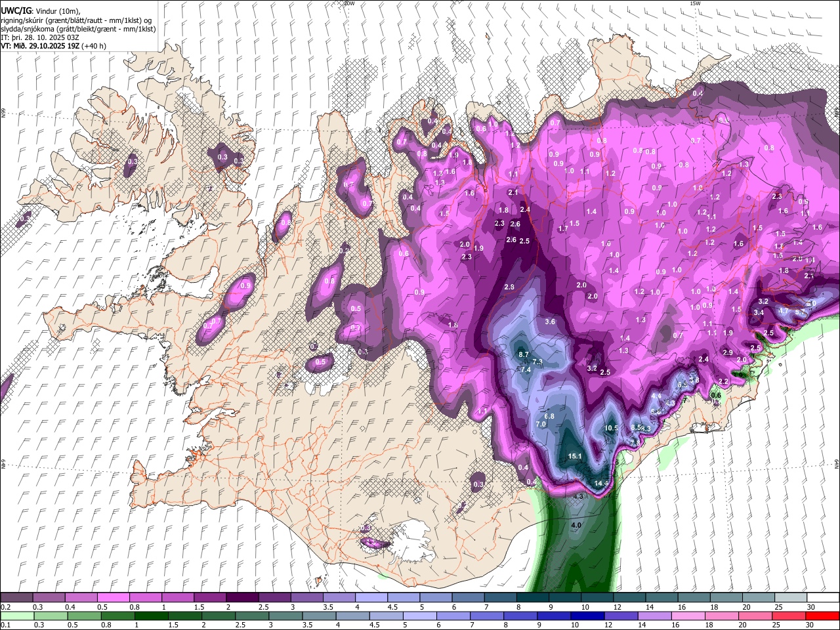The image size is (840, 630).
Task: Click the '20W' longitude label
Action: (349, 3)
